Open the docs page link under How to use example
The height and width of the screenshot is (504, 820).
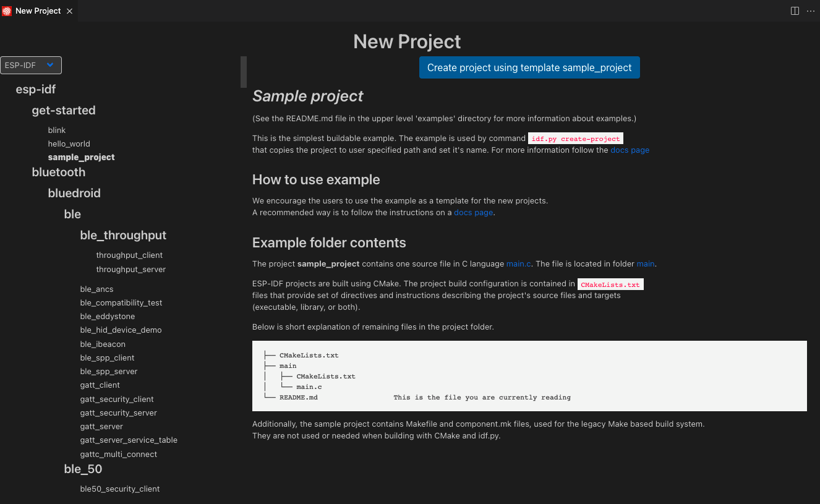472,212
